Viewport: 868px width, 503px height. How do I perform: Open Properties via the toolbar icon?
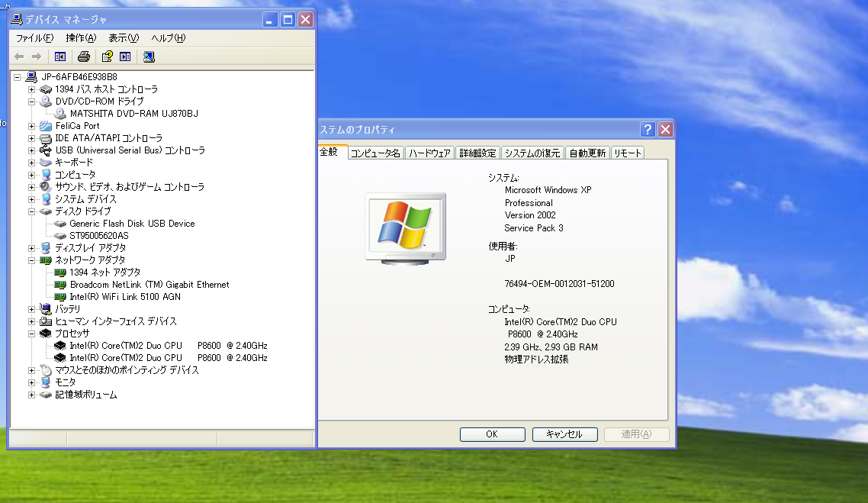108,56
